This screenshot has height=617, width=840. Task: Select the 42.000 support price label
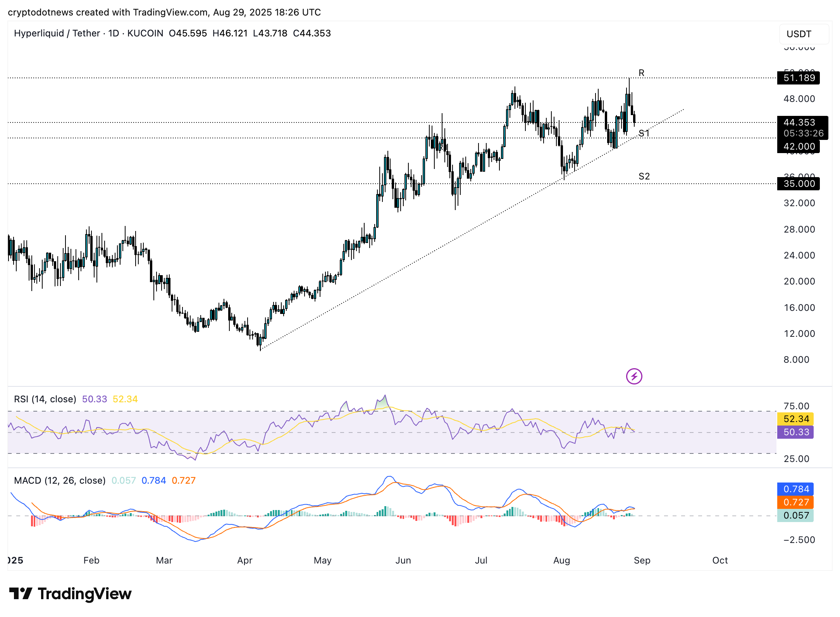tap(799, 146)
